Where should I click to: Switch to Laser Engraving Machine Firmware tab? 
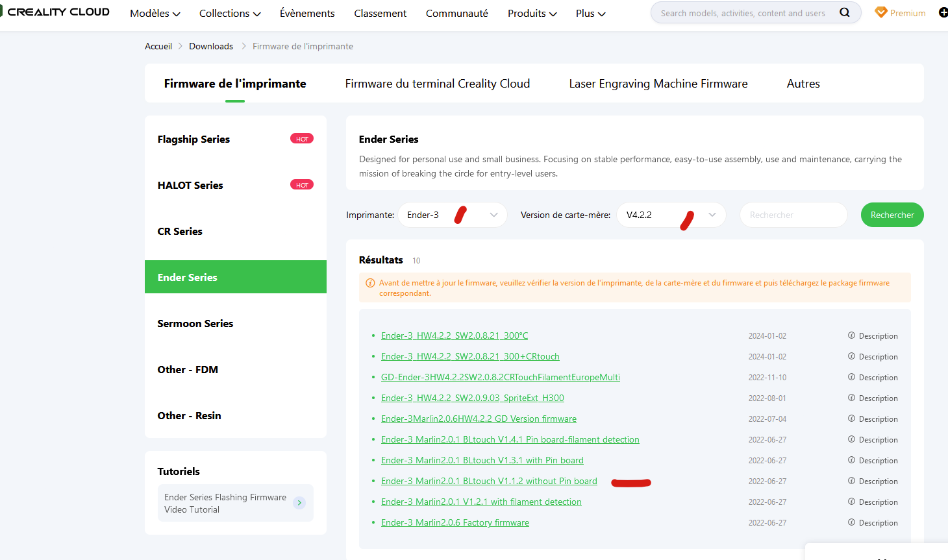pyautogui.click(x=658, y=84)
